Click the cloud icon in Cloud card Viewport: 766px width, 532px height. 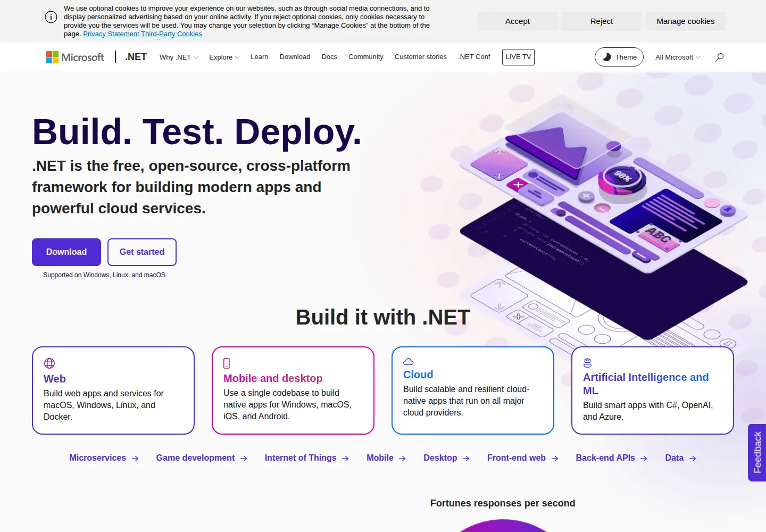click(x=409, y=361)
